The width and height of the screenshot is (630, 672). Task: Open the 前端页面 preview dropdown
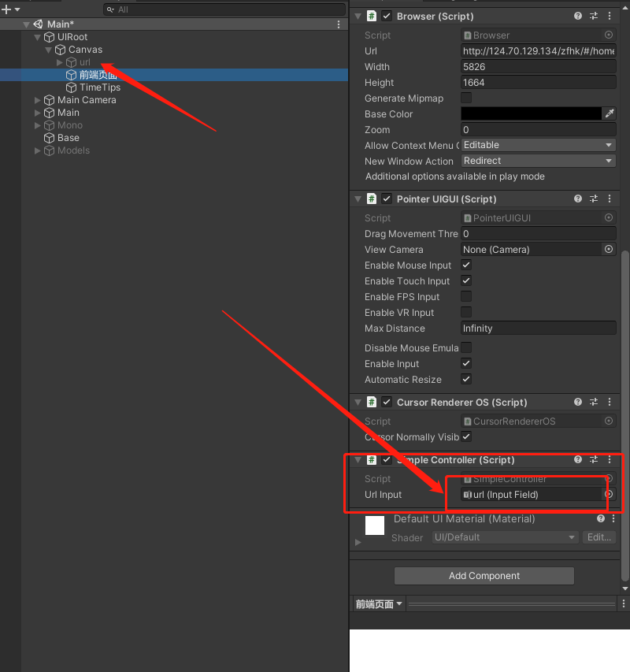[x=379, y=604]
